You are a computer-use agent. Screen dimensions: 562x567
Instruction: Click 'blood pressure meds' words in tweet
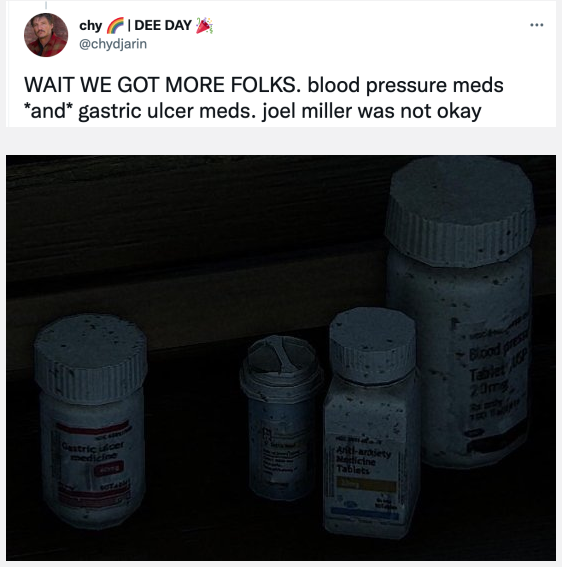click(x=405, y=85)
